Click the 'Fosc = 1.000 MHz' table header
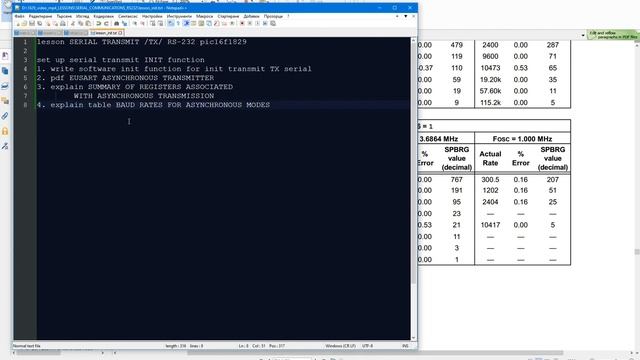The height and width of the screenshot is (360, 640). pyautogui.click(x=522, y=138)
